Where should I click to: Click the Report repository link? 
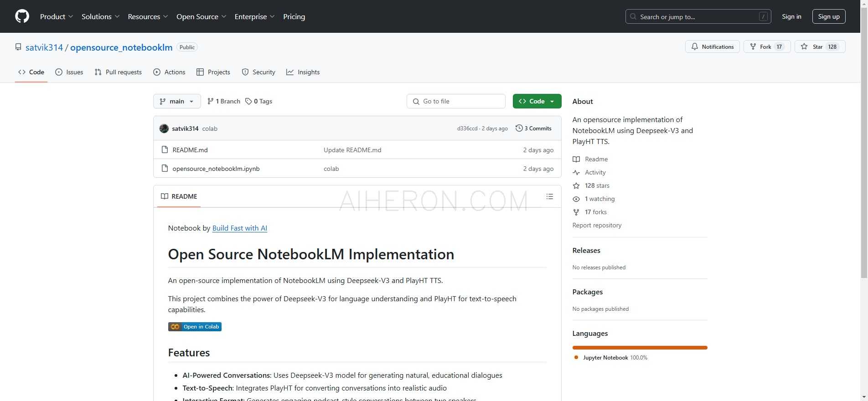597,225
